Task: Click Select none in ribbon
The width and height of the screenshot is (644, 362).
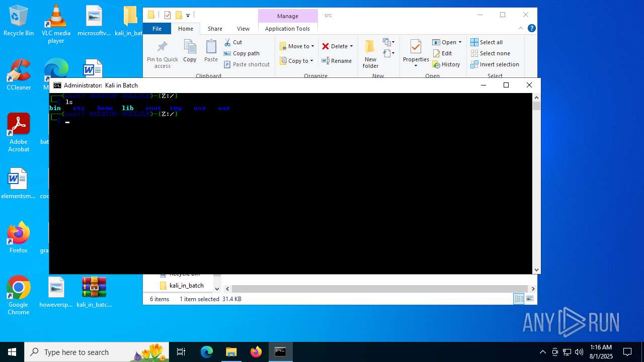Action: click(x=491, y=53)
